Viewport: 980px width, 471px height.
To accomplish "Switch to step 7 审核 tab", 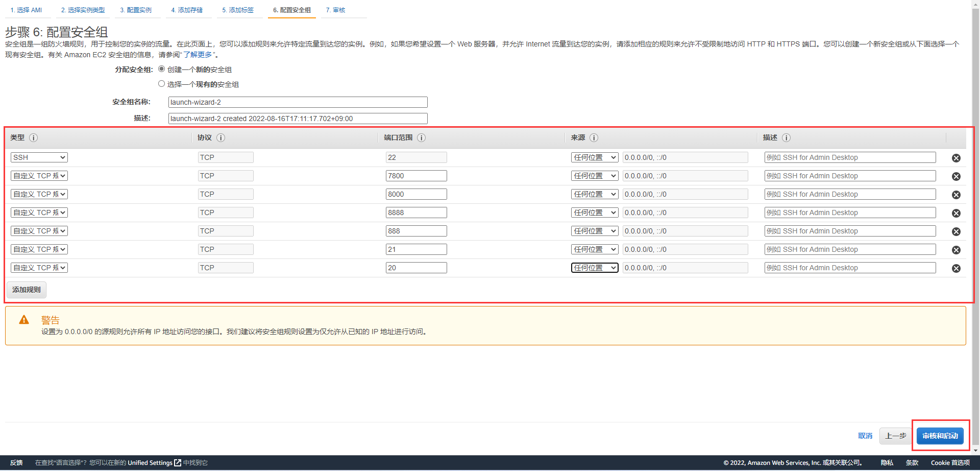I will (335, 10).
